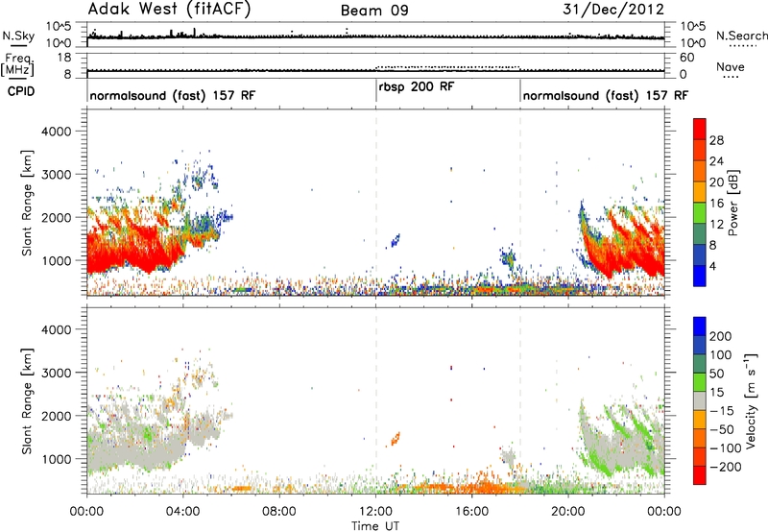Click the "Beam 09" label

(x=374, y=11)
